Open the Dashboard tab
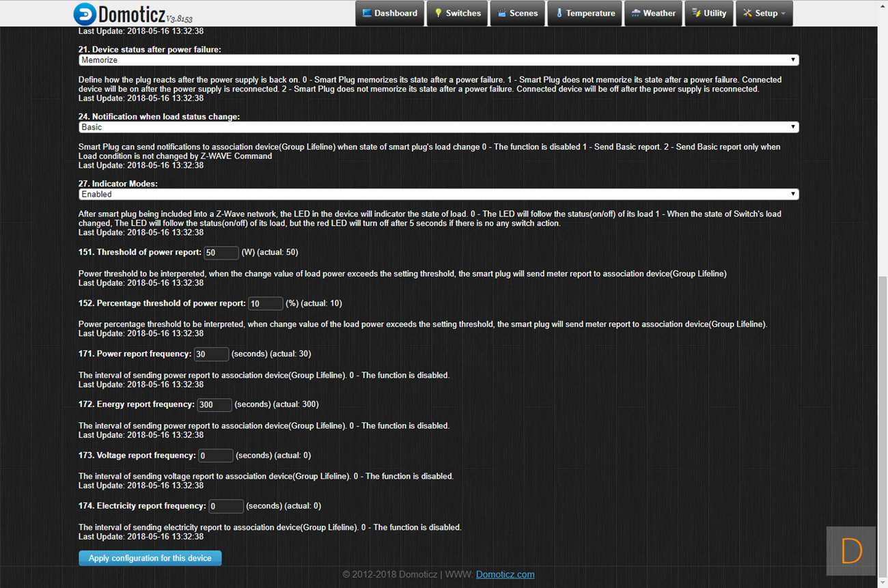 [389, 14]
